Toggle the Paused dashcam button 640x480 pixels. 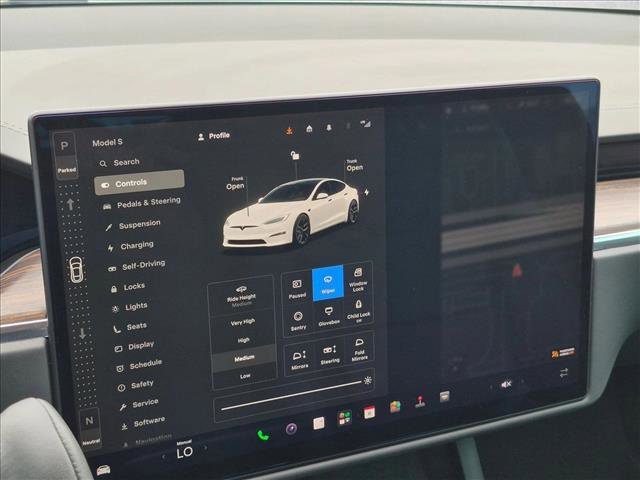297,288
